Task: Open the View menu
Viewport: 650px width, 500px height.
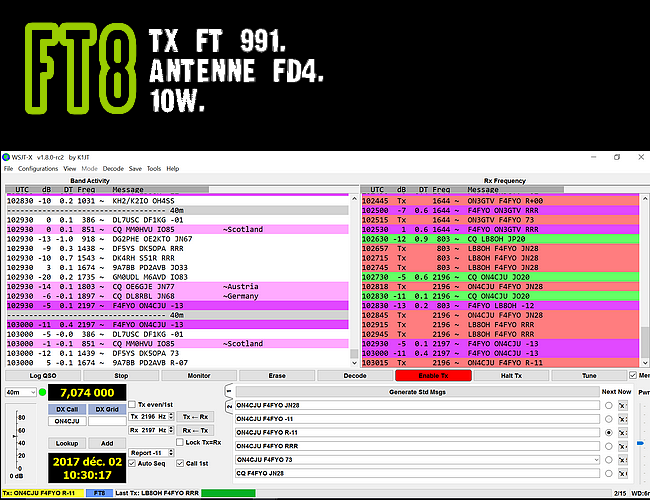Action: coord(70,169)
